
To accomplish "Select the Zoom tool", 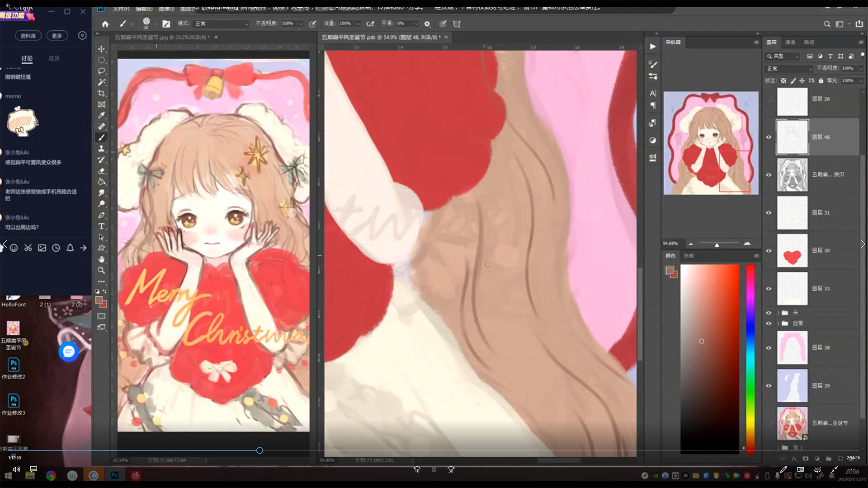I will [101, 270].
